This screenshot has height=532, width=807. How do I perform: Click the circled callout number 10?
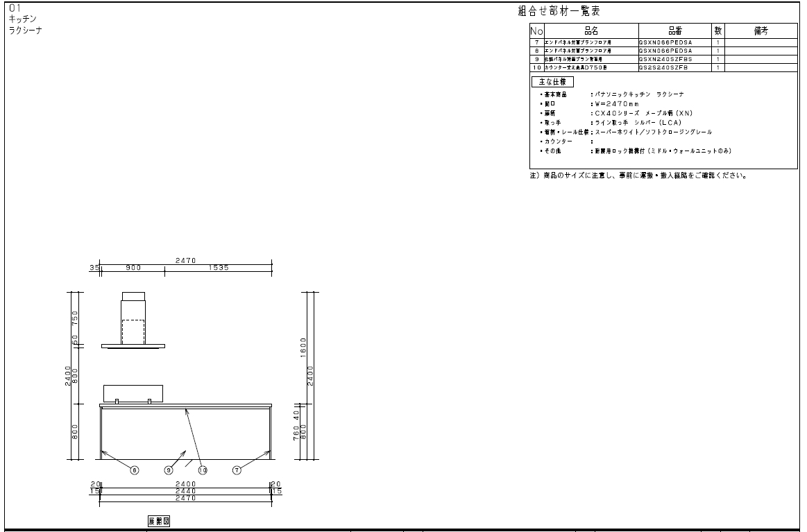(203, 470)
